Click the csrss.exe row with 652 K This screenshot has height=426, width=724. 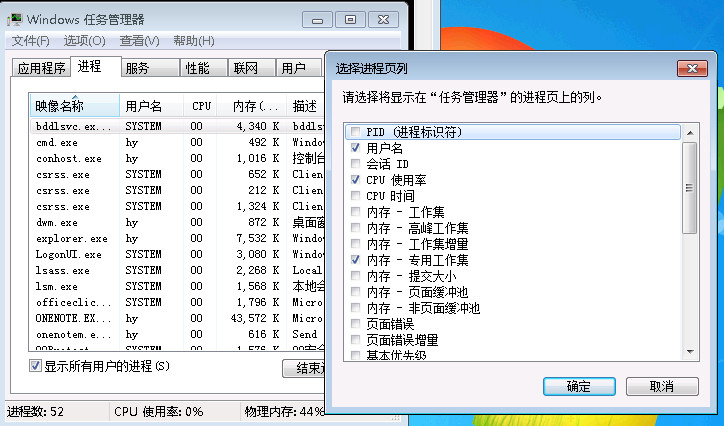tap(177, 174)
